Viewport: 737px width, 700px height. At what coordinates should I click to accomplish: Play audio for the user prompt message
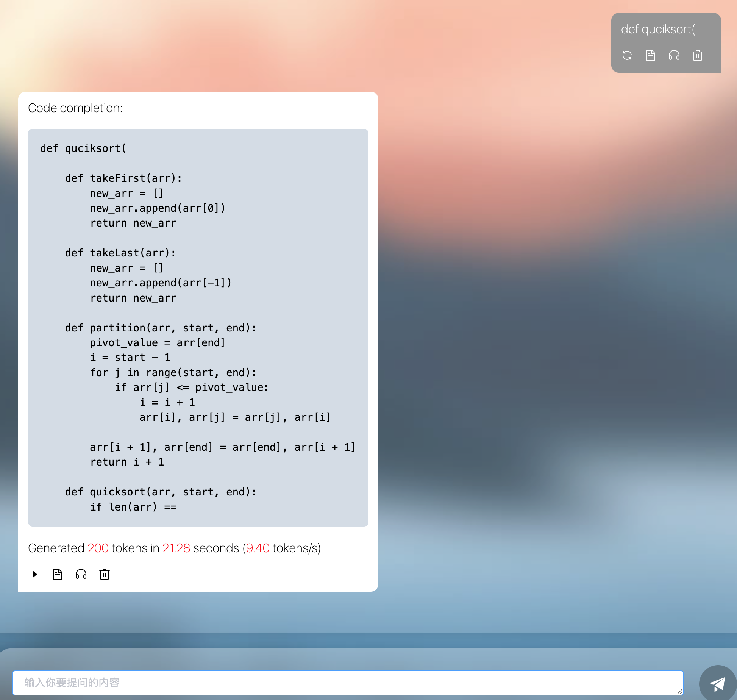(674, 55)
